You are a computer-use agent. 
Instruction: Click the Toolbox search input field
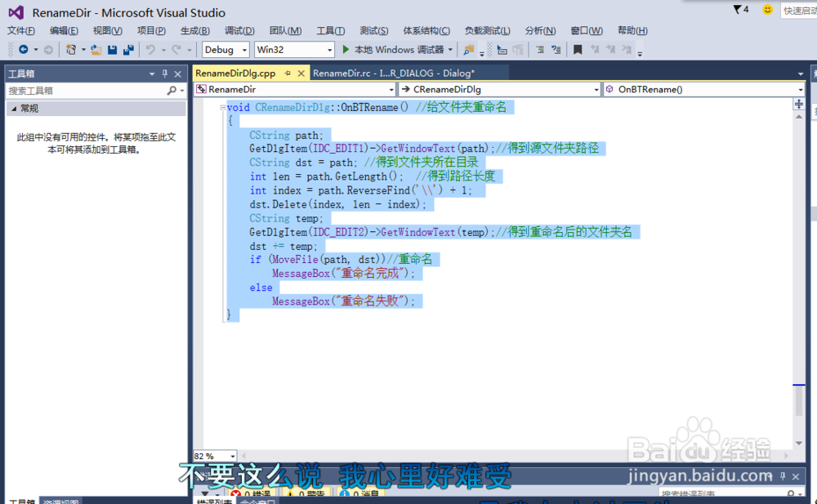point(86,91)
